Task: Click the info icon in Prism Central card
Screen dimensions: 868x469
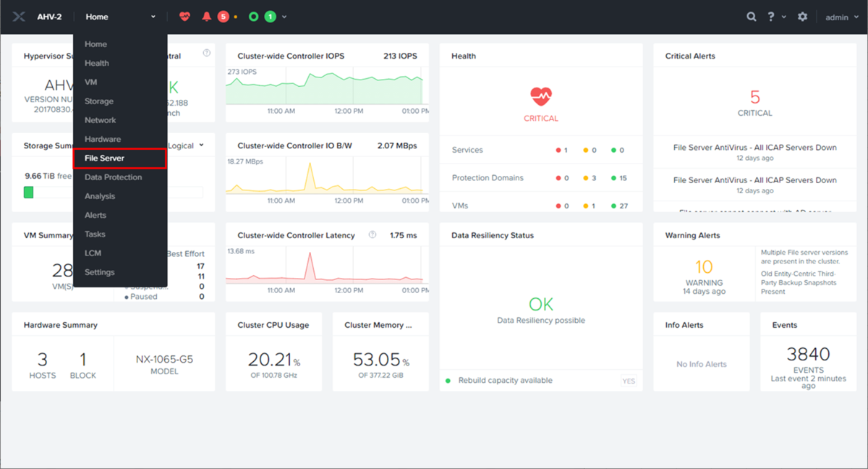Action: [x=207, y=53]
